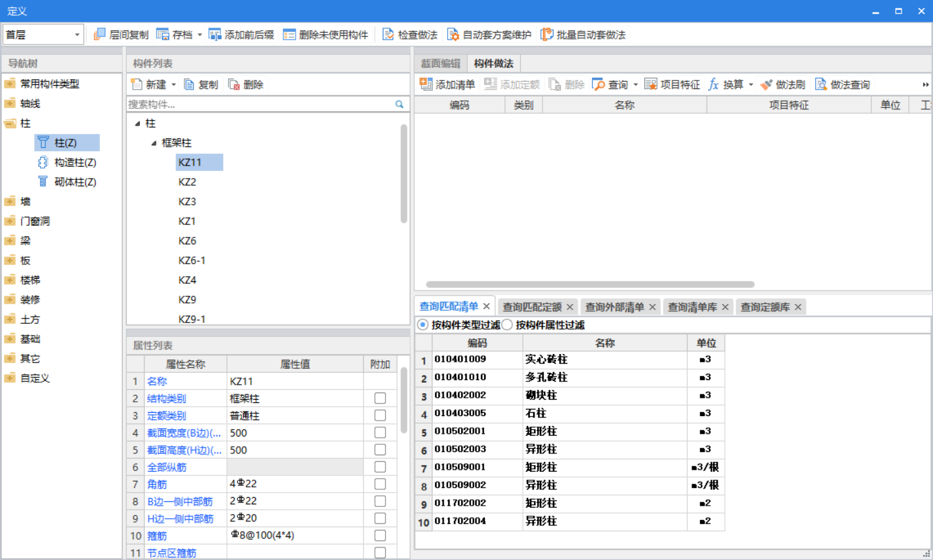The height and width of the screenshot is (560, 933).
Task: Select row 010502001 矩形柱
Action: coord(569,431)
